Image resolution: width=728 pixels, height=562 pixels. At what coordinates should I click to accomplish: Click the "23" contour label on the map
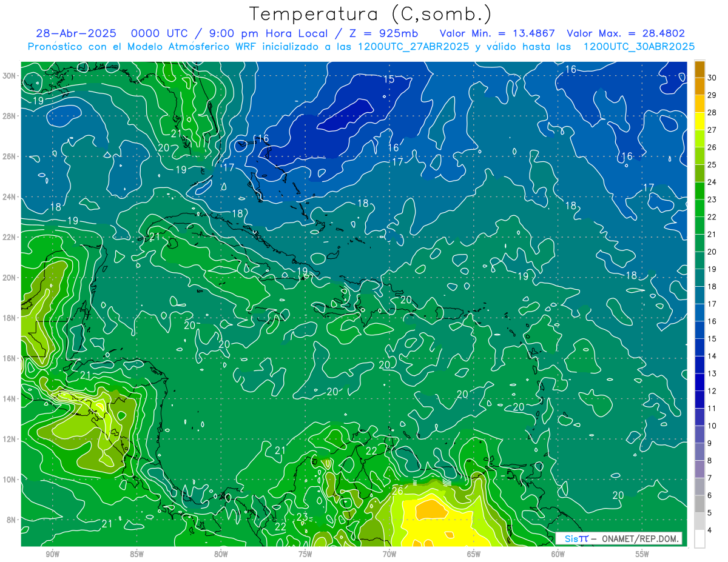click(x=302, y=517)
